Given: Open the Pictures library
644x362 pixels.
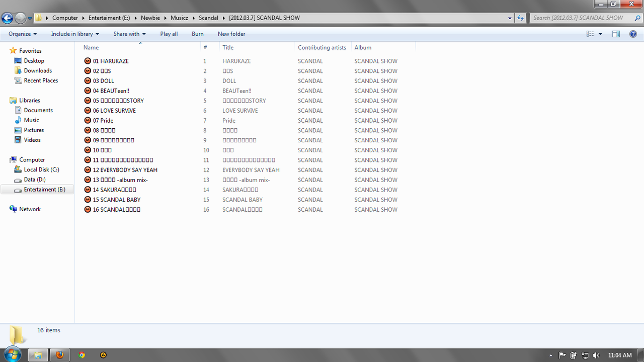Looking at the screenshot, I should click(34, 130).
